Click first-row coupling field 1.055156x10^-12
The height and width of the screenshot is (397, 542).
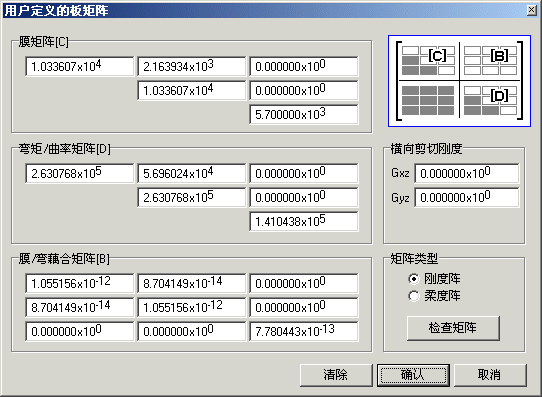(x=80, y=283)
